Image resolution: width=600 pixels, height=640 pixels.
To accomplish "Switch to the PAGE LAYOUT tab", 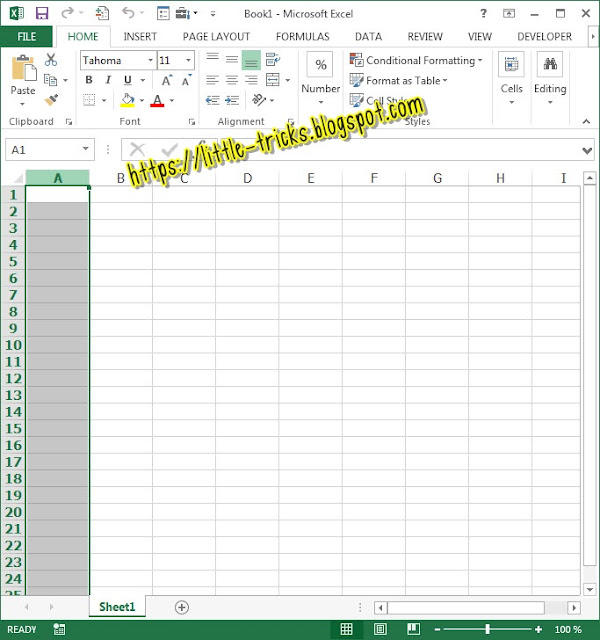I will tap(216, 37).
